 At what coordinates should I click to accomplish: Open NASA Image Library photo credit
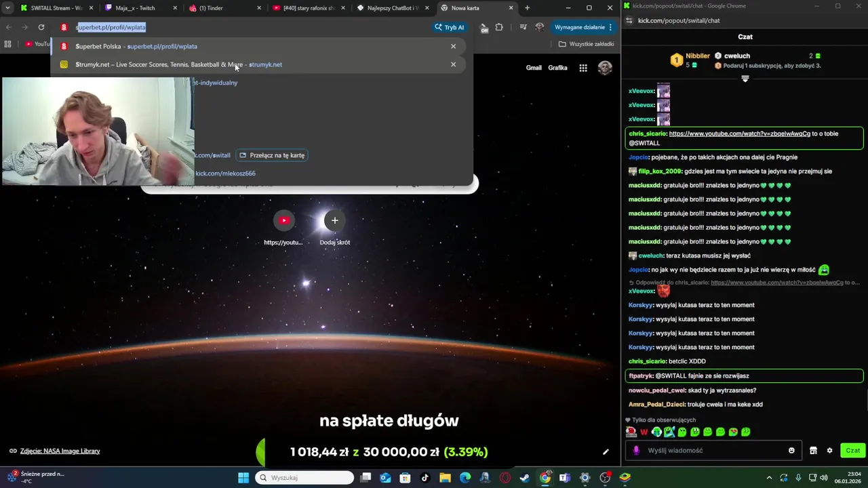pos(60,451)
